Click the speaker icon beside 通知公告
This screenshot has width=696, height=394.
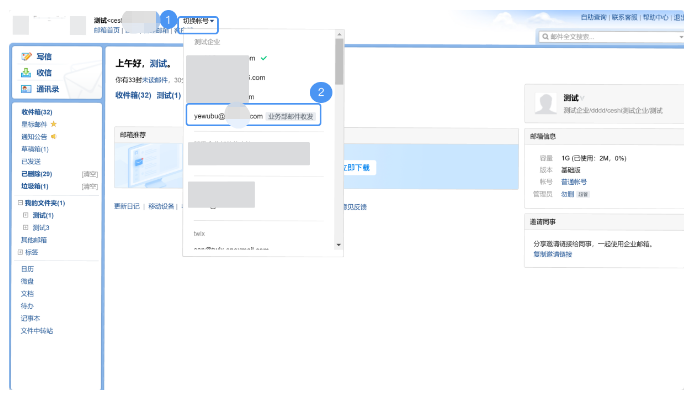click(x=54, y=136)
